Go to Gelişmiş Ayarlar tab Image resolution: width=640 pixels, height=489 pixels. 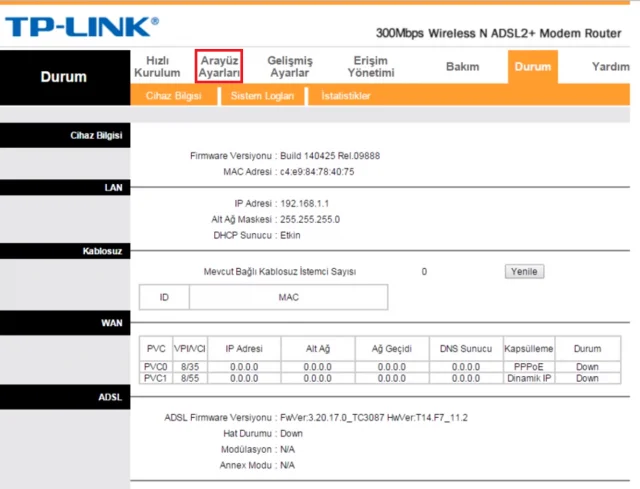pyautogui.click(x=290, y=67)
